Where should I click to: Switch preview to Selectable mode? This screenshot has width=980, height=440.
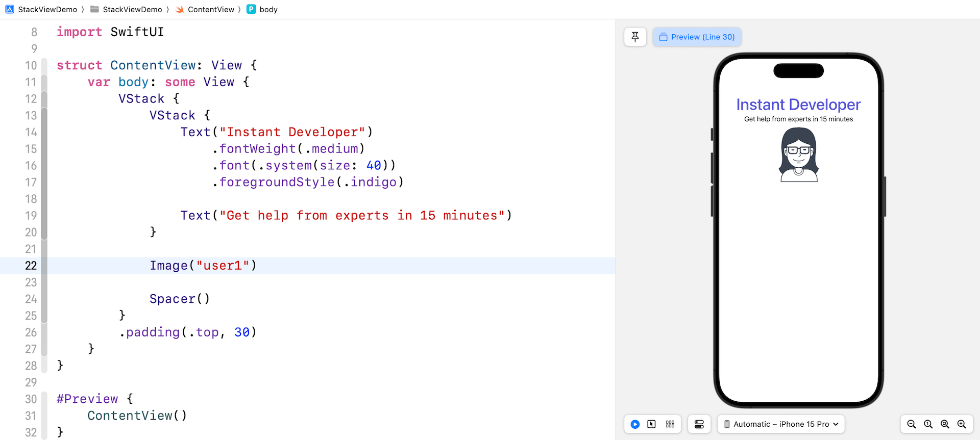pos(652,424)
